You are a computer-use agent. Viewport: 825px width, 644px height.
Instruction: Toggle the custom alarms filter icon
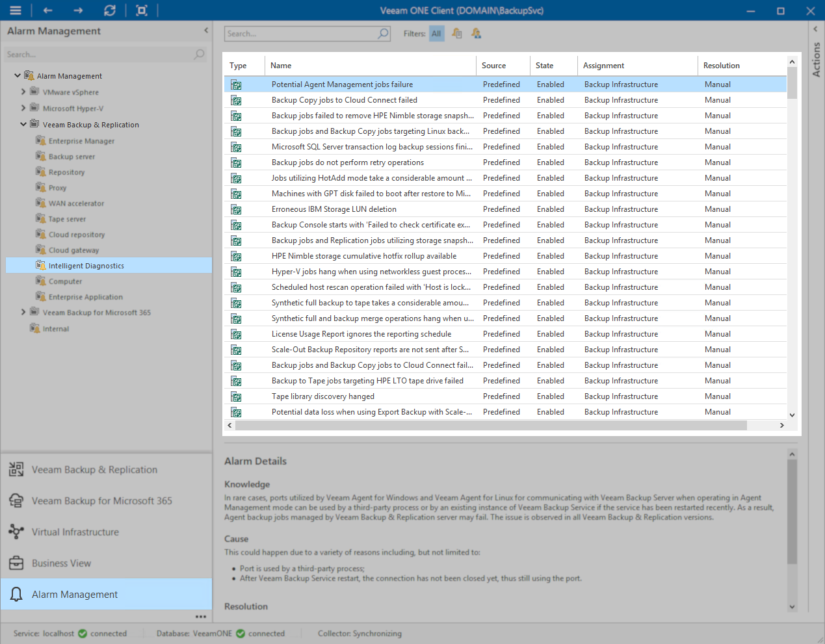point(477,33)
